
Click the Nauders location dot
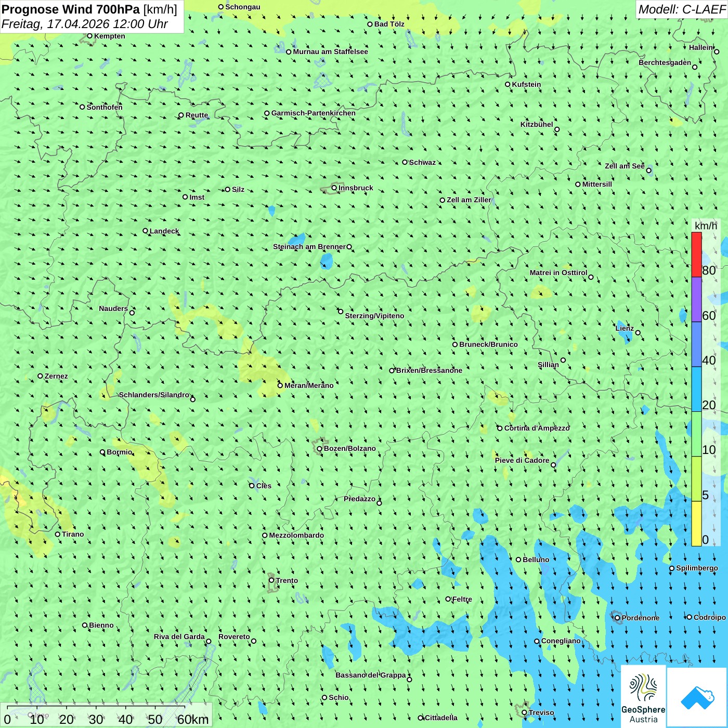132,313
